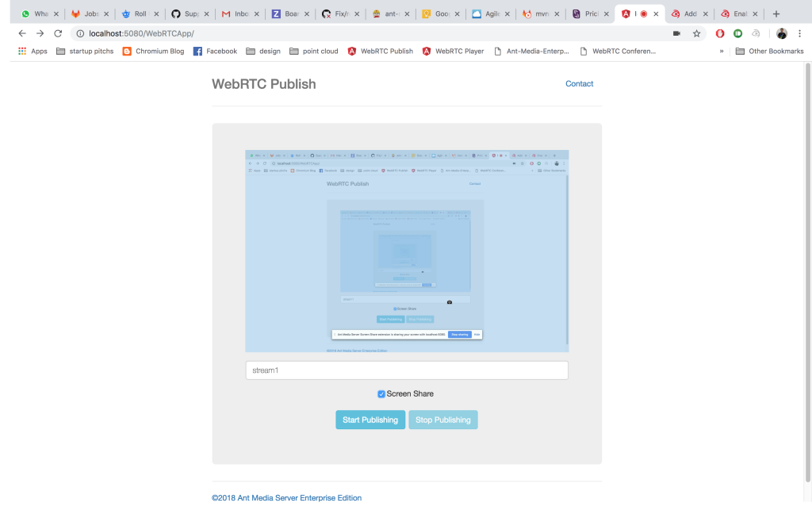Click the Start Publishing button
Image resolution: width=812 pixels, height=514 pixels.
370,420
